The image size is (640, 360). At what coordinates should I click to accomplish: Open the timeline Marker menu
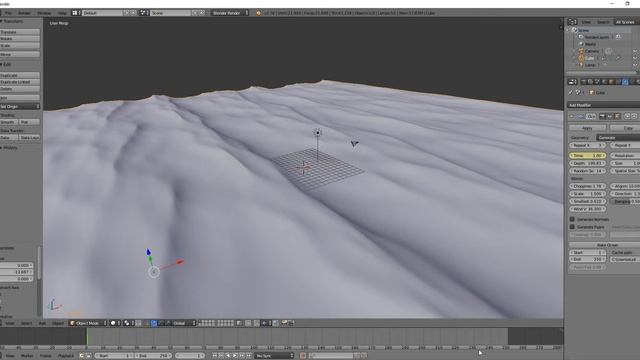pyautogui.click(x=27, y=356)
